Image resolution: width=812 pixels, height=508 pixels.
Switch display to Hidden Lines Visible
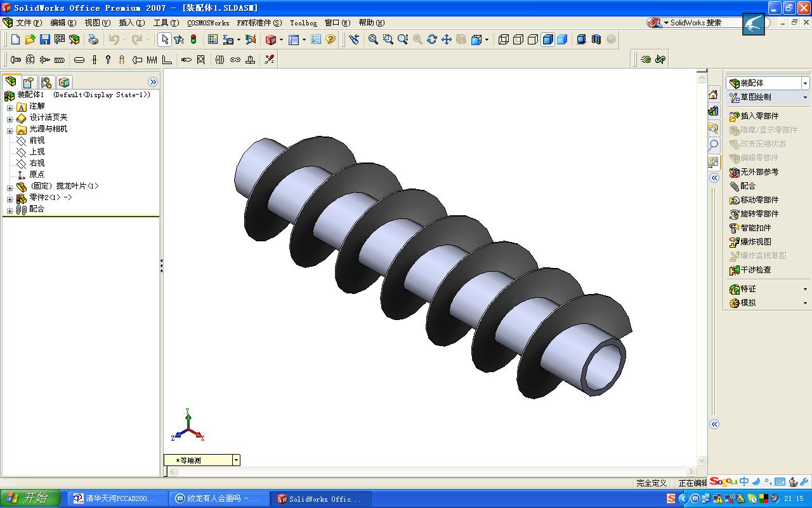pos(518,39)
